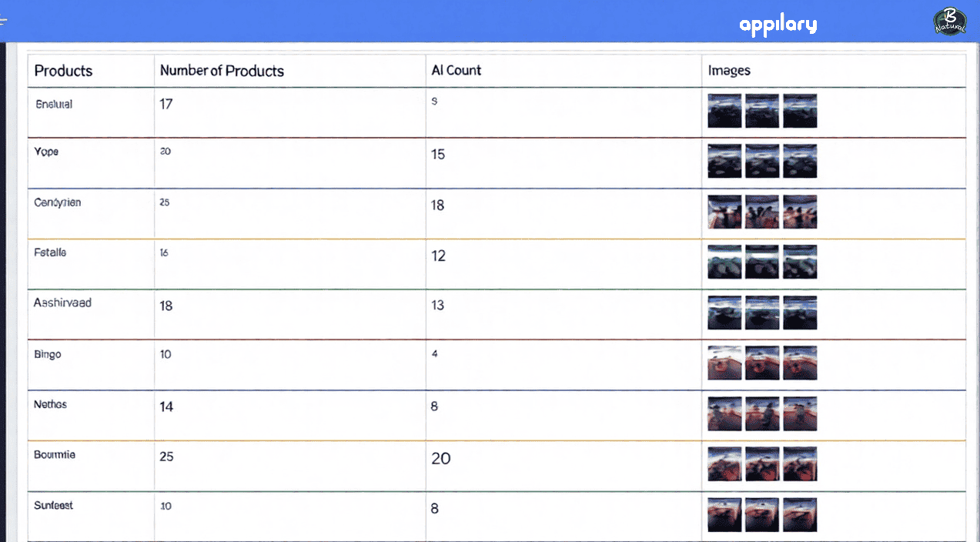The image size is (980, 542).
Task: Open the hamburger menu in top-left corner
Action: pos(4,22)
